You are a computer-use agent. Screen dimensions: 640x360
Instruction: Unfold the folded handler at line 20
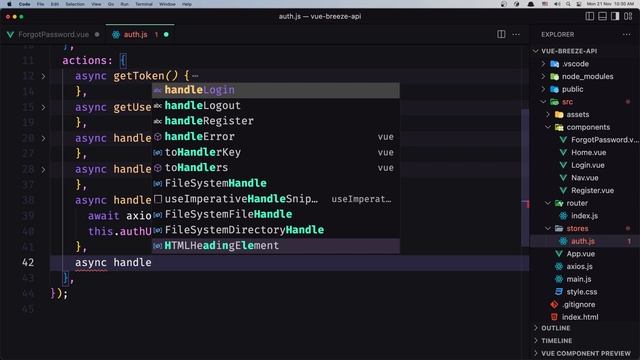pyautogui.click(x=43, y=138)
